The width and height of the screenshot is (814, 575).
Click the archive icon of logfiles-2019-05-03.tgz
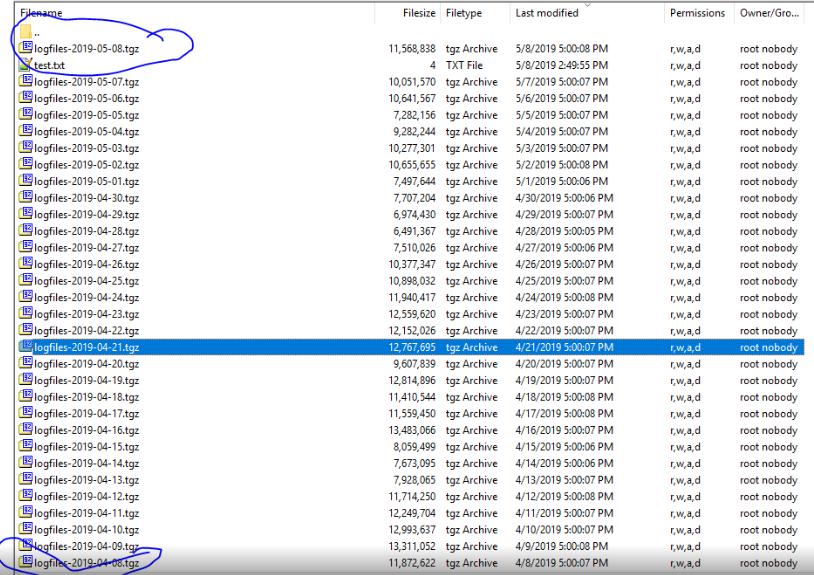[25, 147]
